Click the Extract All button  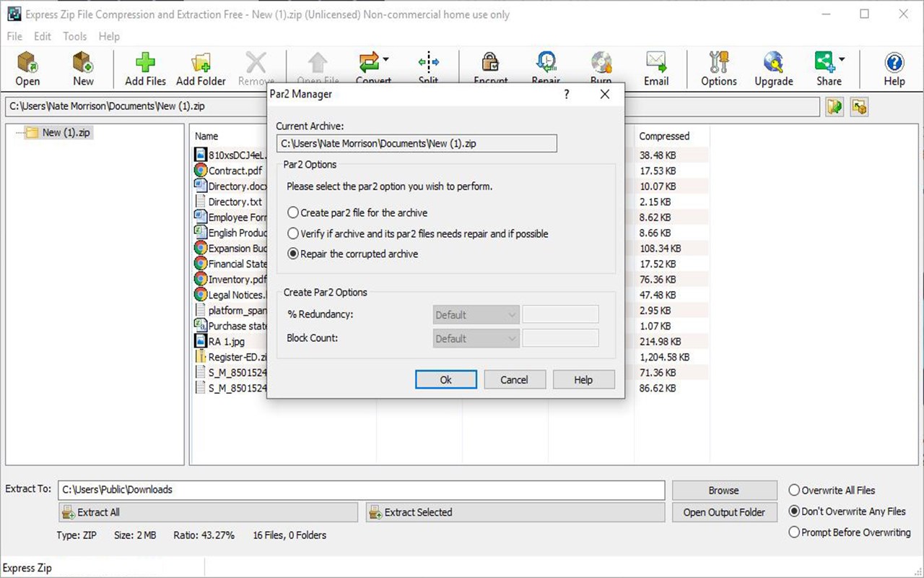pyautogui.click(x=208, y=512)
